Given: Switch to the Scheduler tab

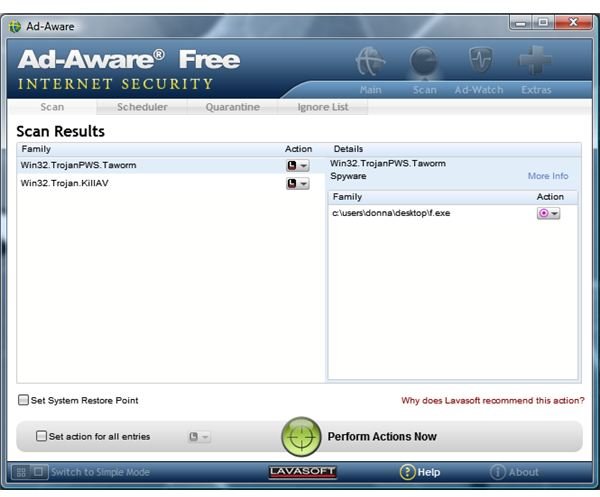Looking at the screenshot, I should [142, 107].
